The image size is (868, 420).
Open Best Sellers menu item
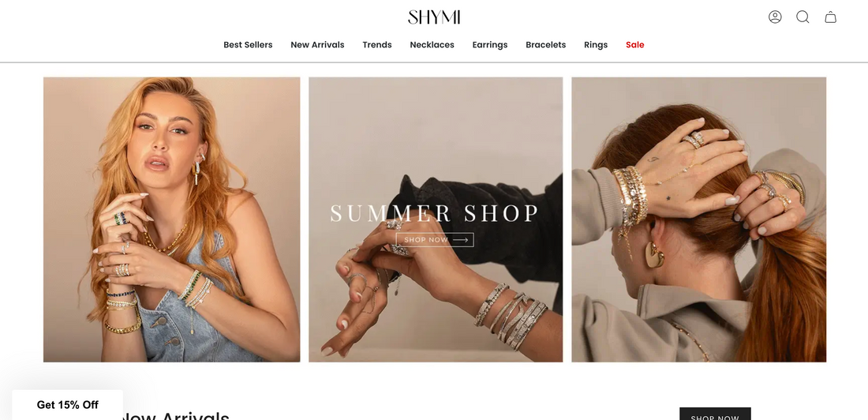[248, 45]
